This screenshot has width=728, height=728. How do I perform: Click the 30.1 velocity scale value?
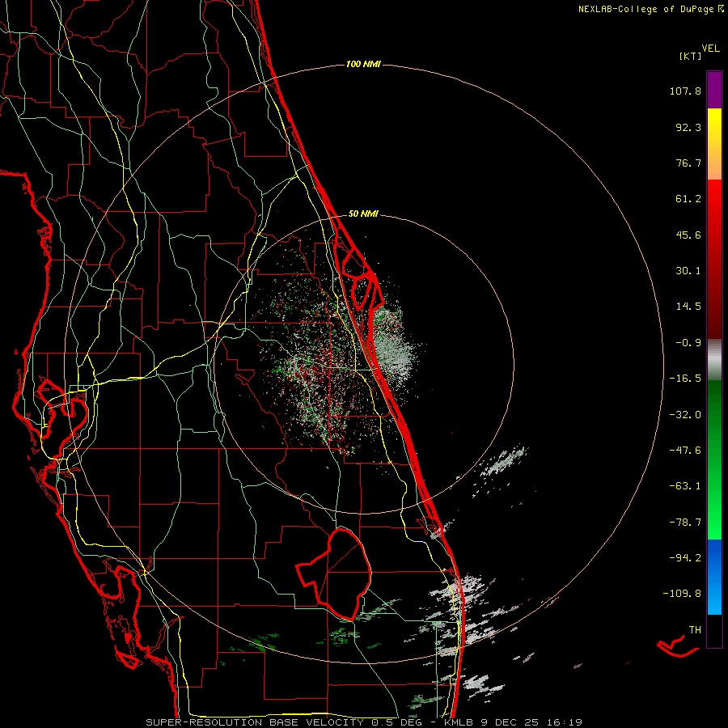(x=688, y=271)
